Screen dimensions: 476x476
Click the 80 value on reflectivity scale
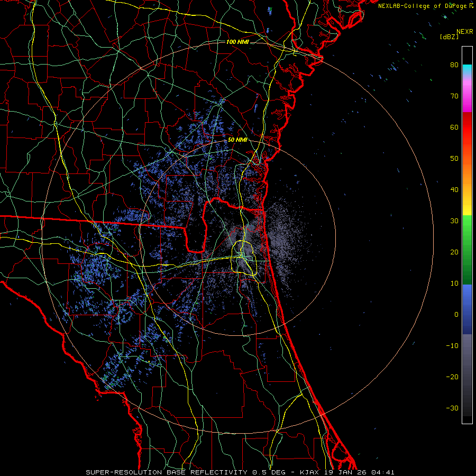coord(454,65)
